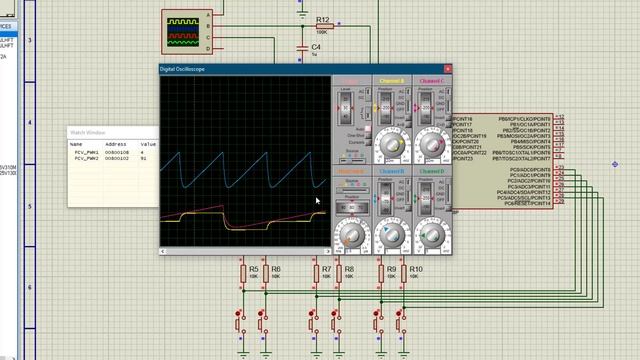Viewport: 640px width, 360px height.
Task: Actuate the push button wired below R7
Action: click(x=313, y=324)
